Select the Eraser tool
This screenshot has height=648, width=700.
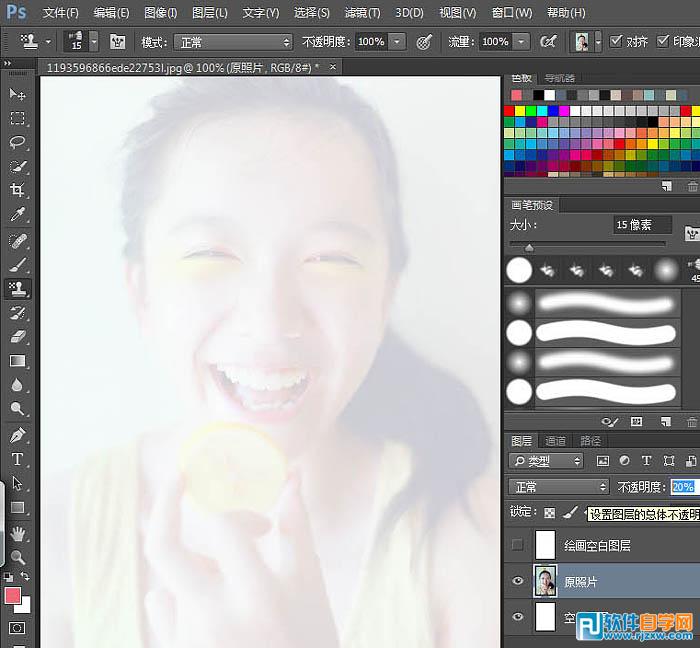pyautogui.click(x=17, y=337)
